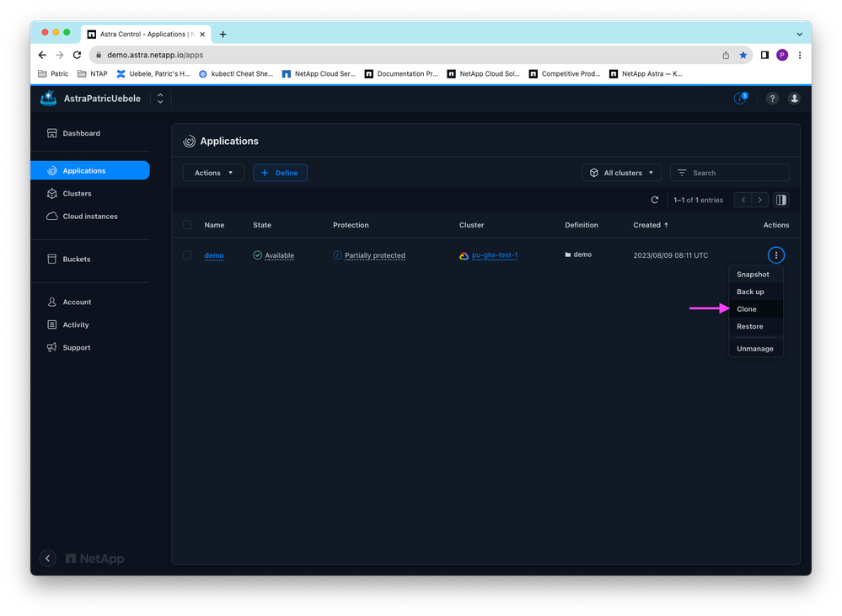Screen dimensions: 842x616
Task: Open Support in the sidebar
Action: click(90, 347)
